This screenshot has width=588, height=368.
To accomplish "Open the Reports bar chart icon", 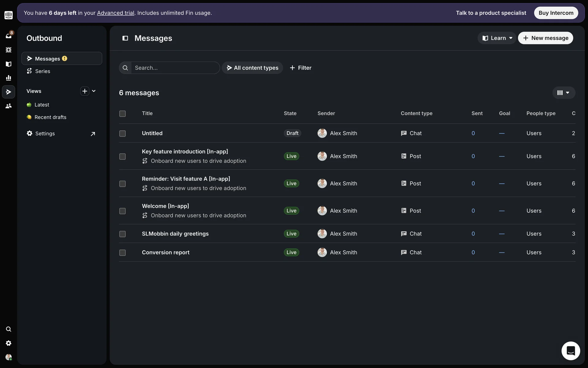I will click(9, 78).
